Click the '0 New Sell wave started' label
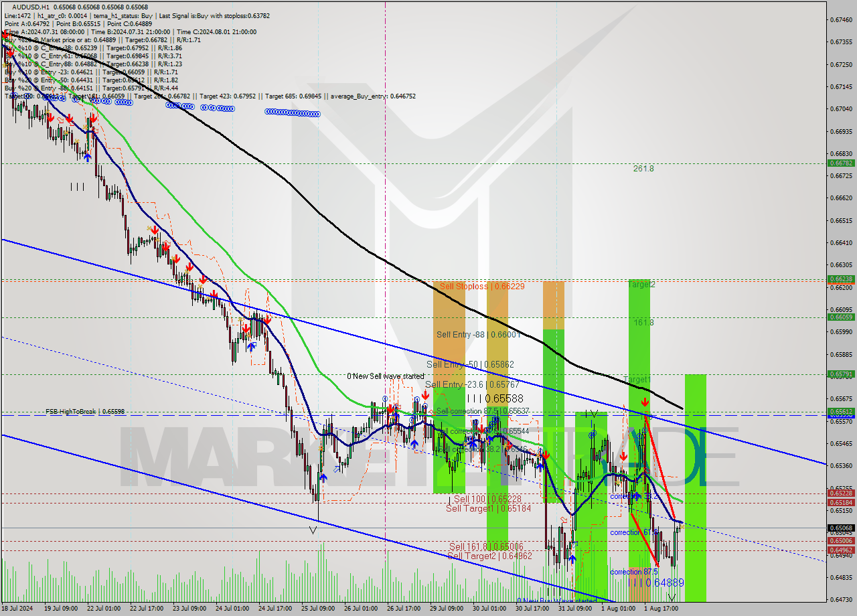This screenshot has height=616, width=857. point(386,376)
